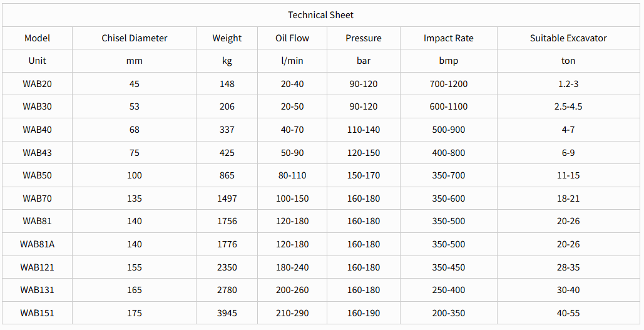Click the Impact Rate column header
Screen dimensions: 644x330
click(x=448, y=38)
